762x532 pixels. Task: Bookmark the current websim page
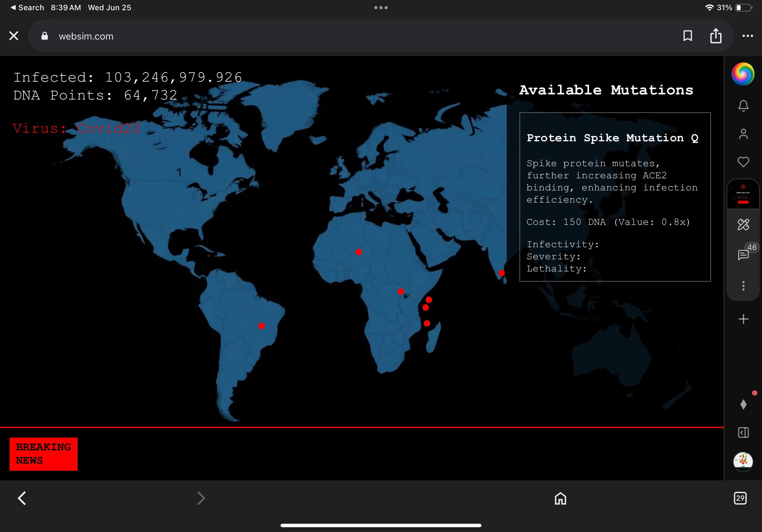pyautogui.click(x=688, y=36)
